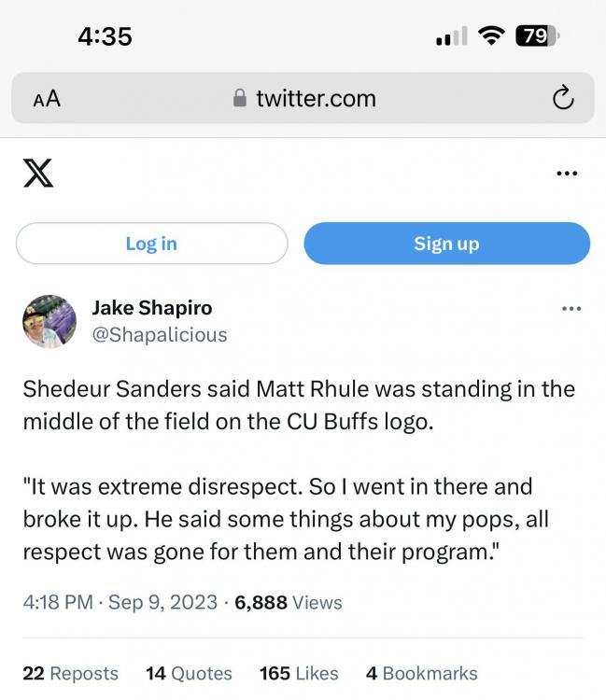Open the tweet timestamp 4:18 PM link
The image size is (606, 700).
point(58,602)
